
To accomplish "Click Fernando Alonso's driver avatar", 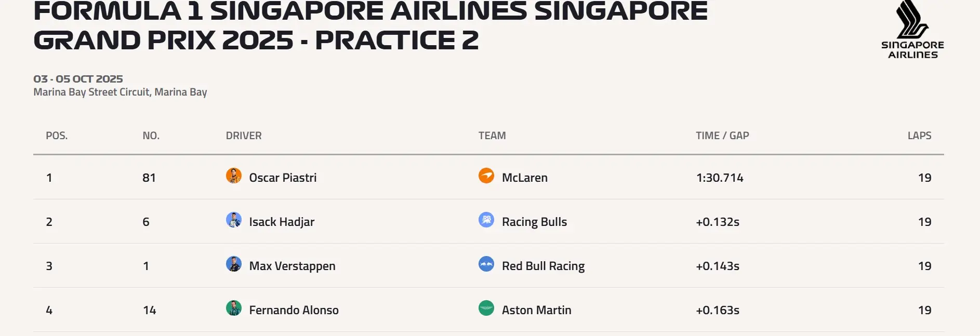I will tap(234, 308).
